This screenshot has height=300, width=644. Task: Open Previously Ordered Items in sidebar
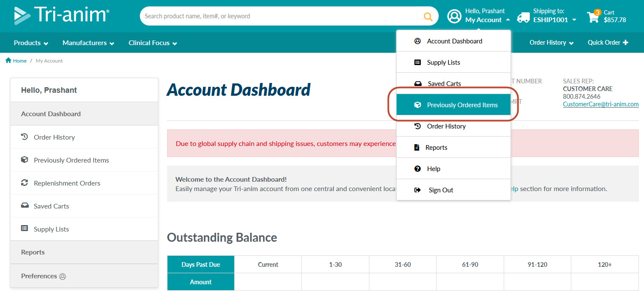pyautogui.click(x=84, y=160)
